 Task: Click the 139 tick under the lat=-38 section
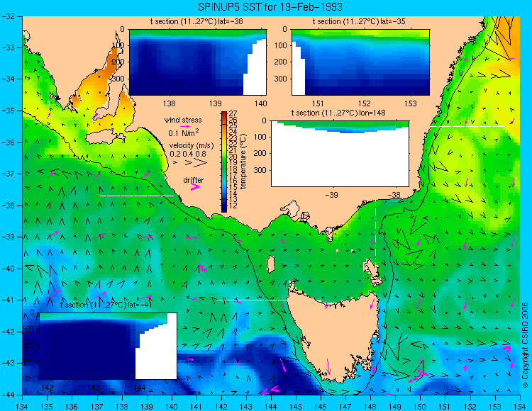pos(216,103)
